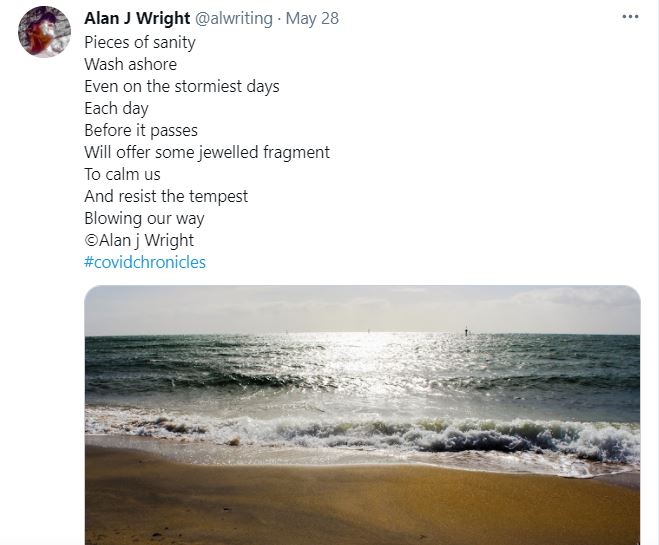Click "Even on the stormiest days" text

coord(182,86)
